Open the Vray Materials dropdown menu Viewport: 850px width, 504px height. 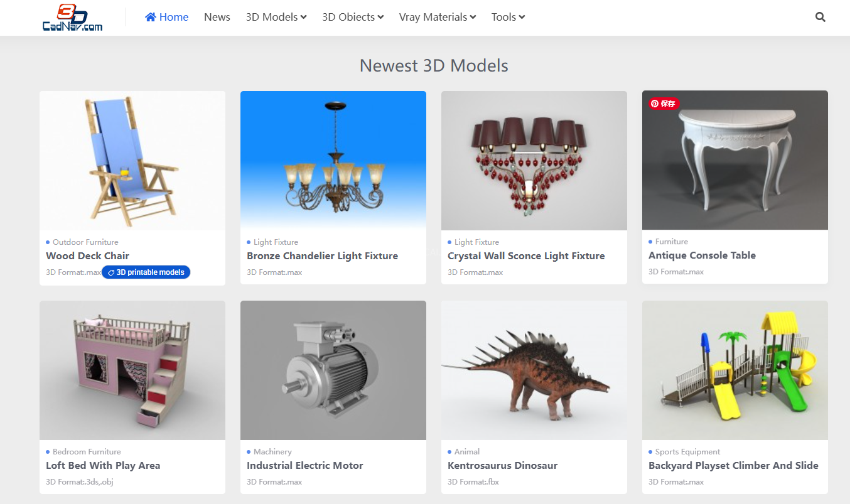pos(438,17)
